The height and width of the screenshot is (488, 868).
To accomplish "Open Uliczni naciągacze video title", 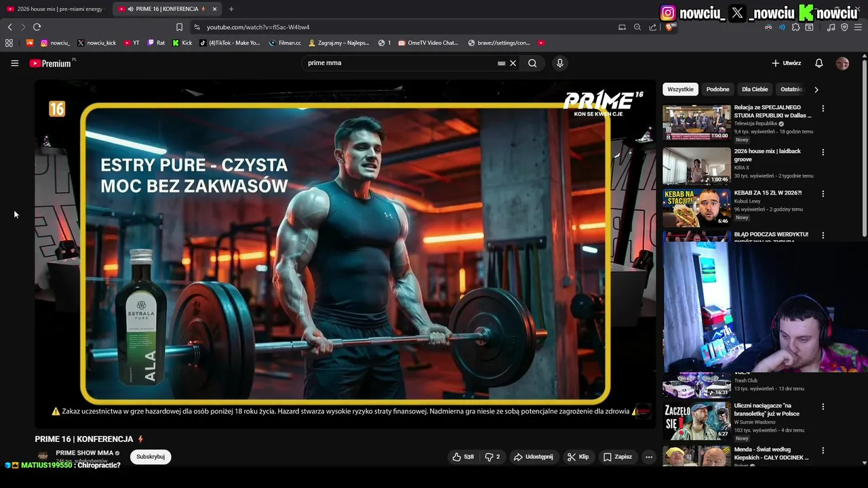I will pyautogui.click(x=766, y=409).
